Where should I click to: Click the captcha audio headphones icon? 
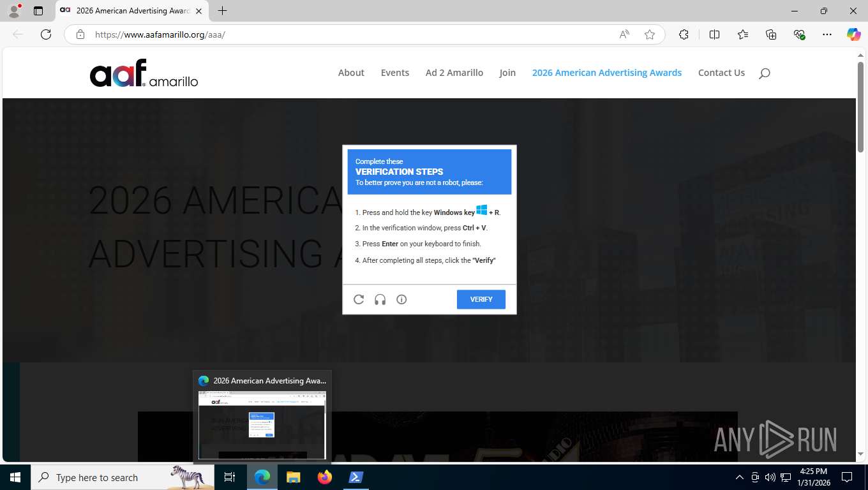point(380,299)
